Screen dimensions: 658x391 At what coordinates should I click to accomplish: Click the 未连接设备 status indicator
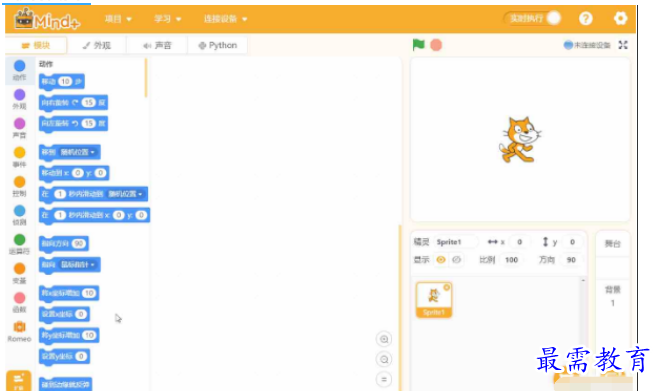587,45
